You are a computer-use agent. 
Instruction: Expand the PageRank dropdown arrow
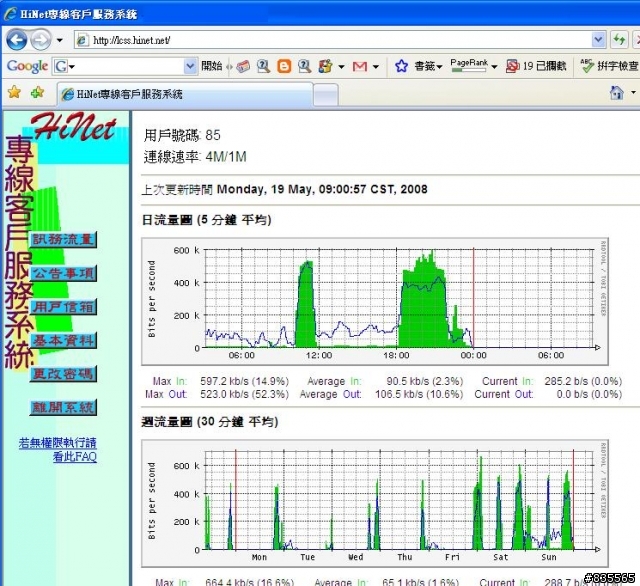coord(494,67)
